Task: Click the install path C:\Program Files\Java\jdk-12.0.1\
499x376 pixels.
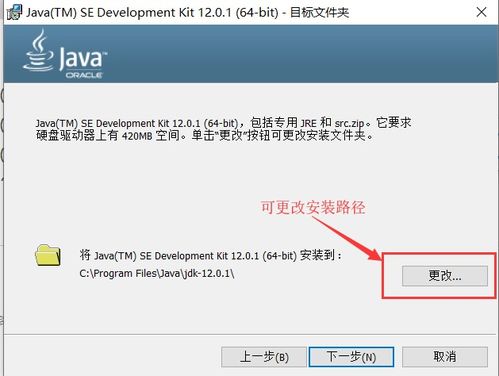Action: coord(157,274)
